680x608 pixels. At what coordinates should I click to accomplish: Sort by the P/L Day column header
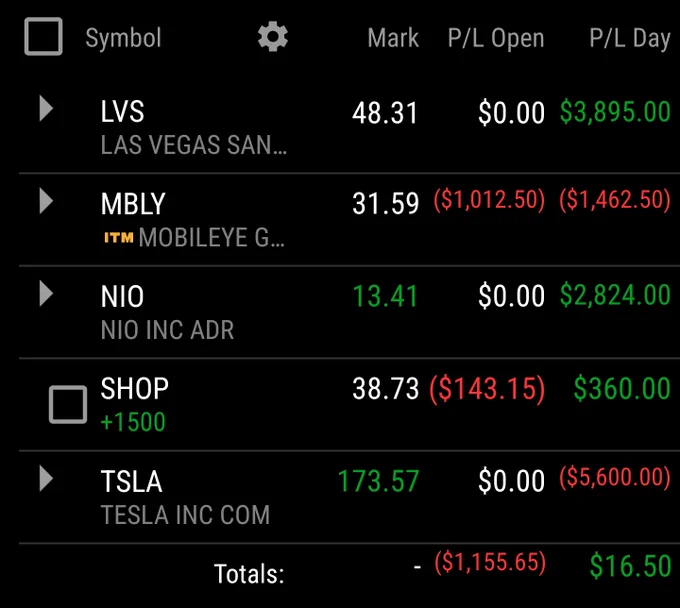pos(630,38)
